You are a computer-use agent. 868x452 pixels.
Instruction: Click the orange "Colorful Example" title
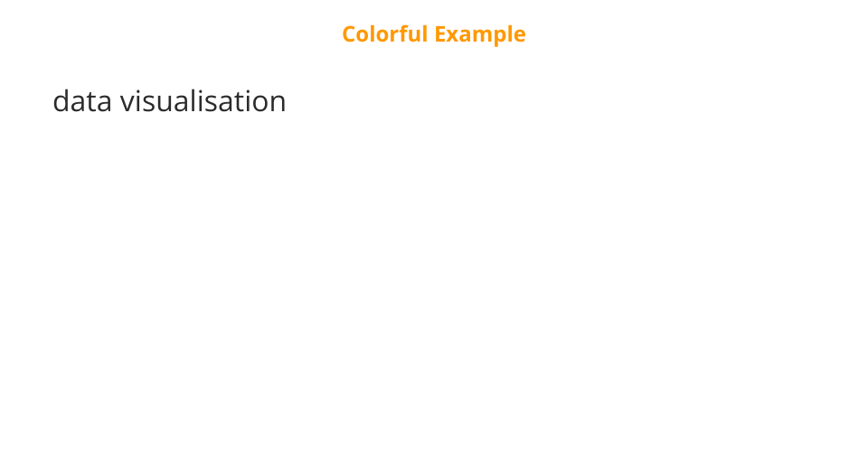tap(433, 34)
